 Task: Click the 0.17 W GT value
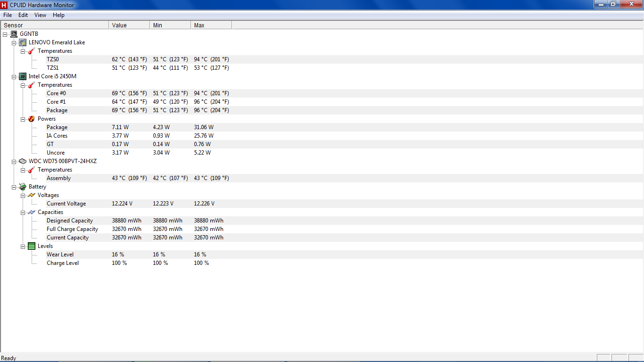120,144
